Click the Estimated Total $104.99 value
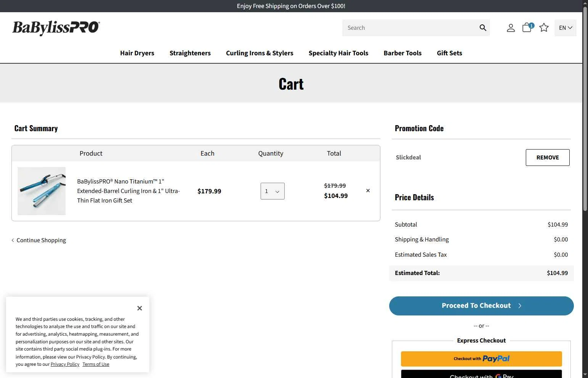Image resolution: width=588 pixels, height=378 pixels. click(x=557, y=273)
